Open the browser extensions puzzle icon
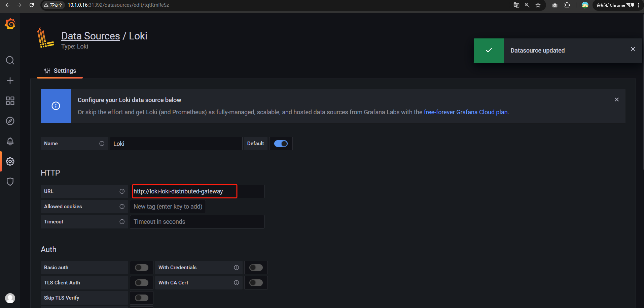 [567, 5]
